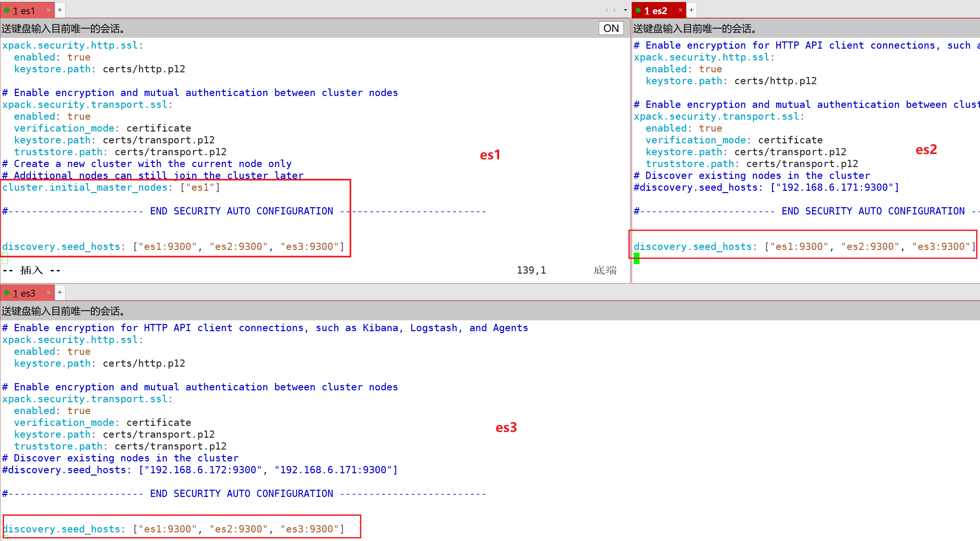This screenshot has height=541, width=980.
Task: Click the es3 compose bar input field
Action: (x=490, y=311)
